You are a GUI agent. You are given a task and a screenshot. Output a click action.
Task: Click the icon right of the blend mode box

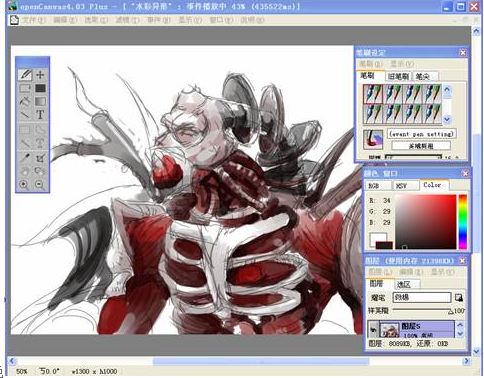coord(459,298)
